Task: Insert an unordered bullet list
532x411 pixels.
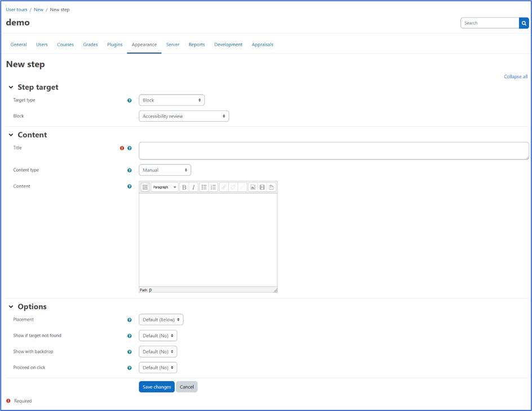Action: [x=204, y=187]
